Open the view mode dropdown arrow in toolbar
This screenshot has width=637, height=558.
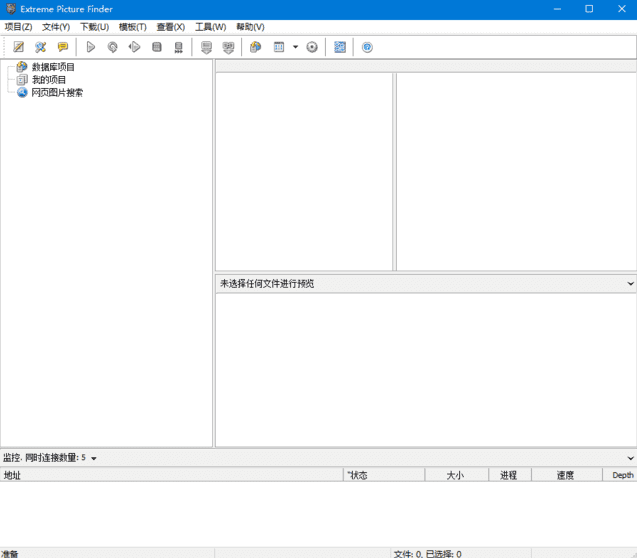tap(295, 47)
